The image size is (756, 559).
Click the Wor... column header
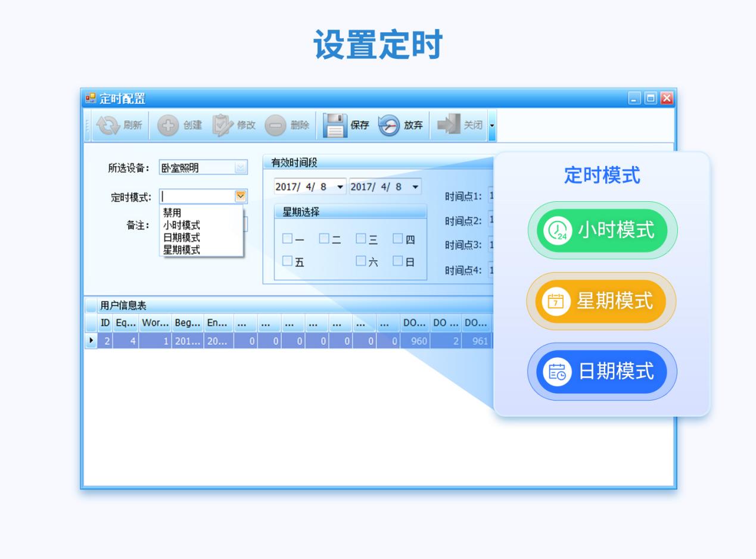pyautogui.click(x=155, y=323)
